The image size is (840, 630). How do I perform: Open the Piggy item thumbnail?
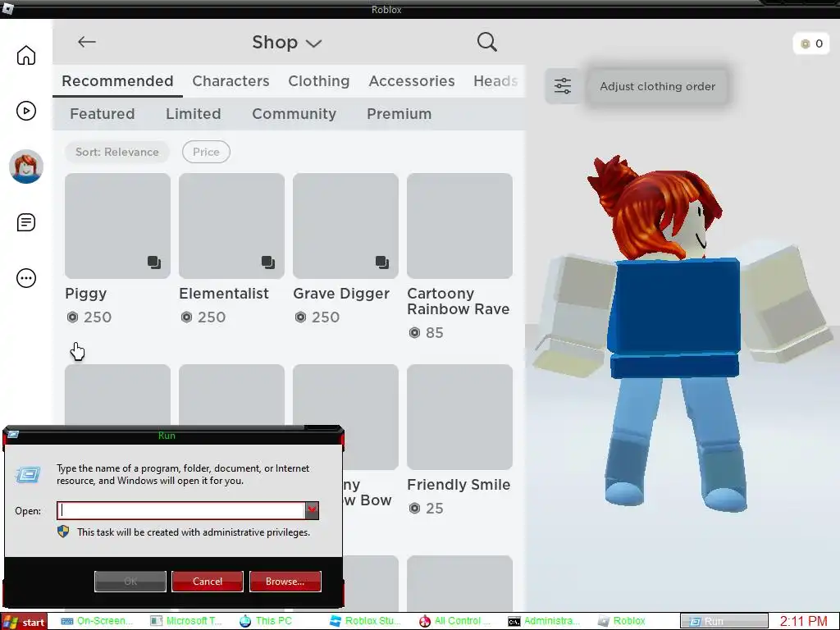coord(117,226)
